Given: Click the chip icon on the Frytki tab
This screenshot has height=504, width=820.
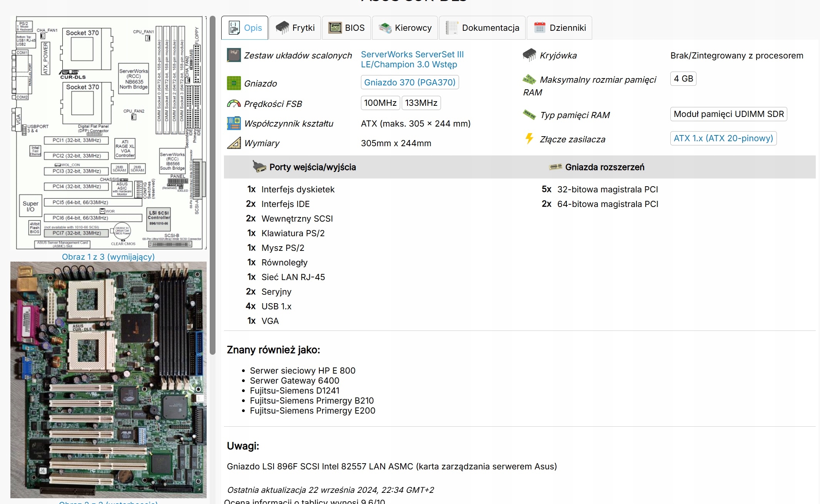Looking at the screenshot, I should coord(282,28).
